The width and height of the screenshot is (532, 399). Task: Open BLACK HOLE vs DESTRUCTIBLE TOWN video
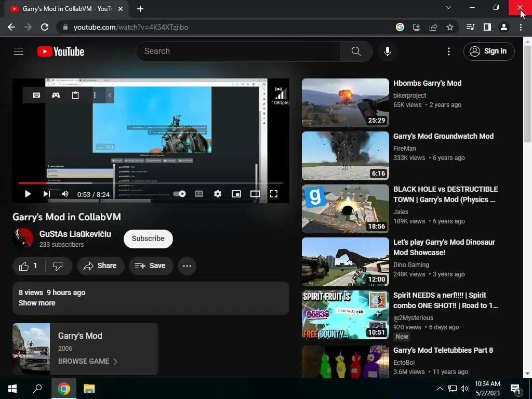[345, 209]
